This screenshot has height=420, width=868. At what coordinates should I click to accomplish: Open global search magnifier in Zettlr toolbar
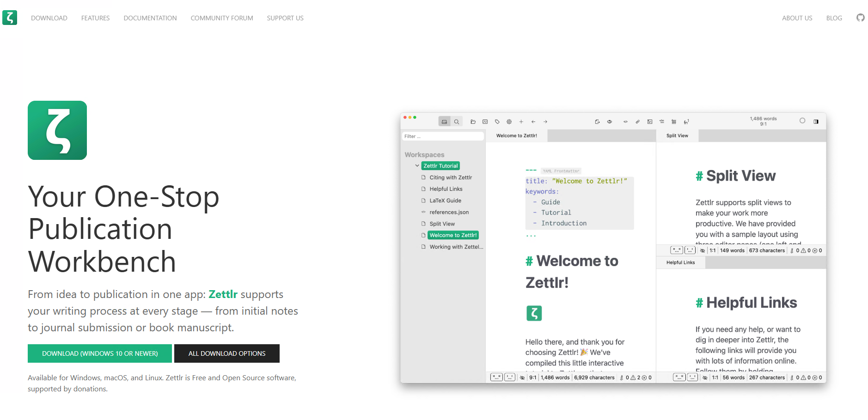point(456,122)
